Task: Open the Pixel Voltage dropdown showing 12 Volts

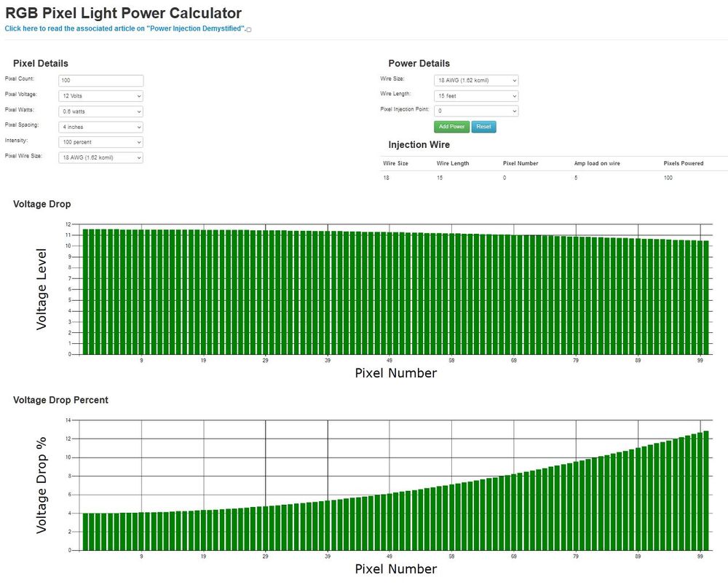Action: tap(101, 95)
